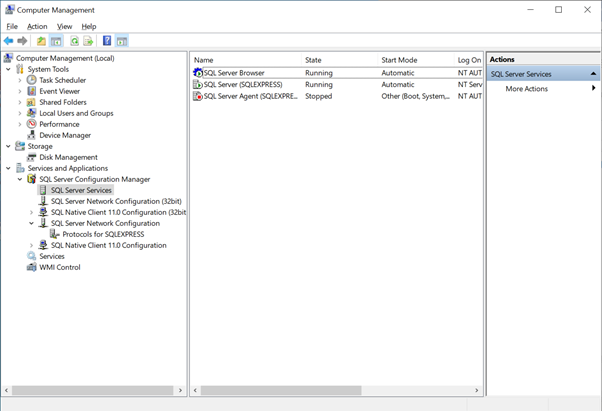Sort by the Log On column header
This screenshot has height=411, width=602.
click(x=469, y=60)
